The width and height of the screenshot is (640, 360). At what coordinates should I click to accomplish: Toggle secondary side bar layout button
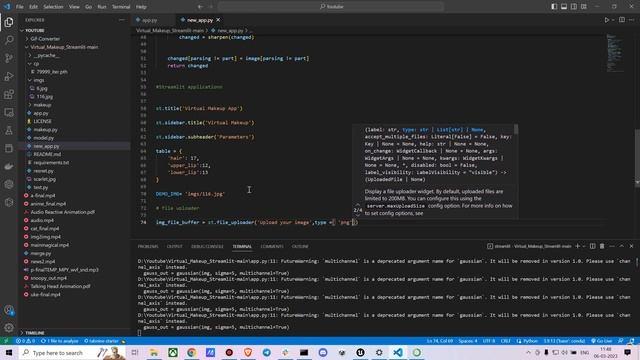pyautogui.click(x=574, y=7)
